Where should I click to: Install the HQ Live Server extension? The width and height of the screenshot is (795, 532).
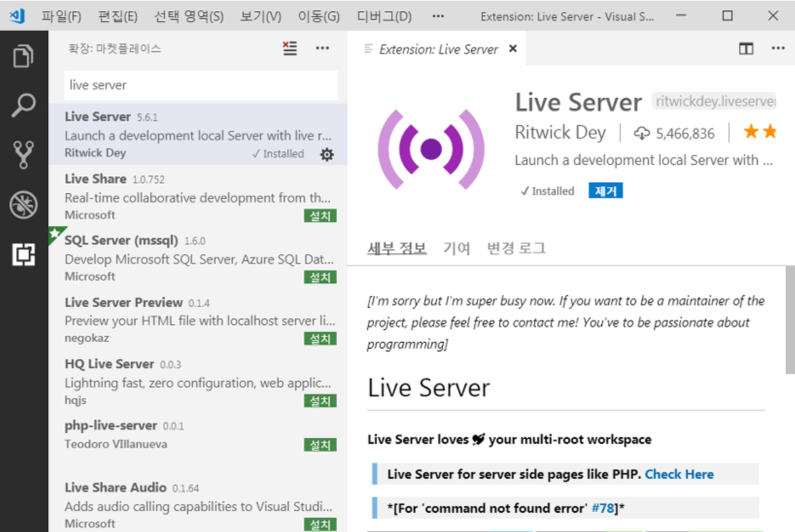tap(320, 401)
